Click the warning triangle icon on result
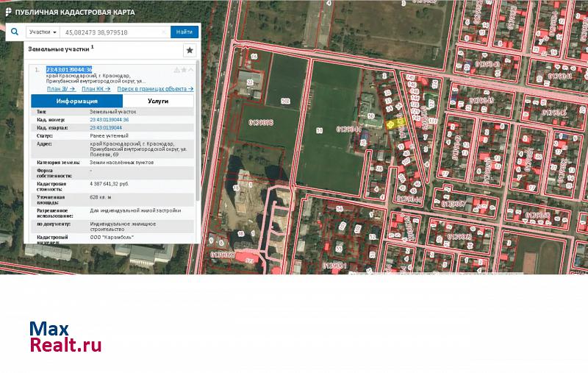 pos(176,70)
